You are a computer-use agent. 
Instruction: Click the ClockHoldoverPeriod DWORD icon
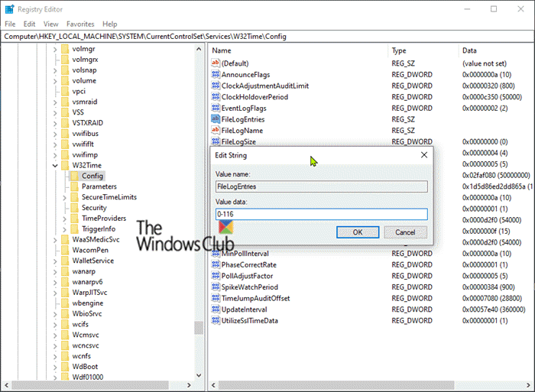coord(216,96)
